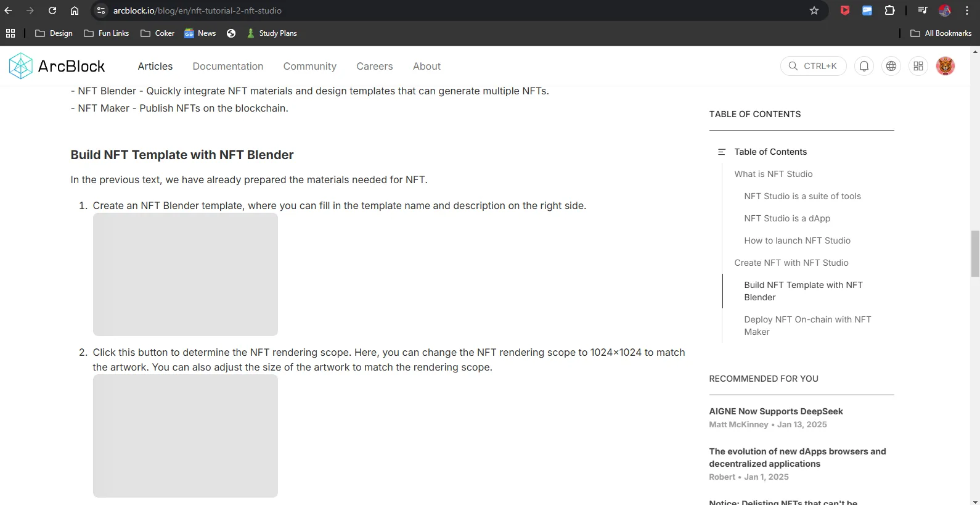Click the heading 'Build NFT Template with NFT Blender'
980x505 pixels.
click(182, 155)
